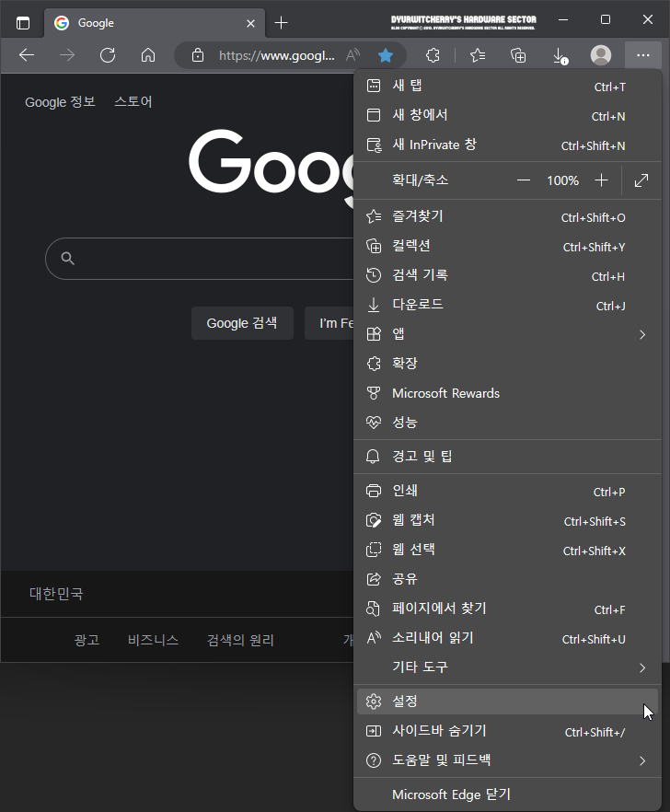Open 검색 기록 history entry
670x812 pixels.
point(507,275)
